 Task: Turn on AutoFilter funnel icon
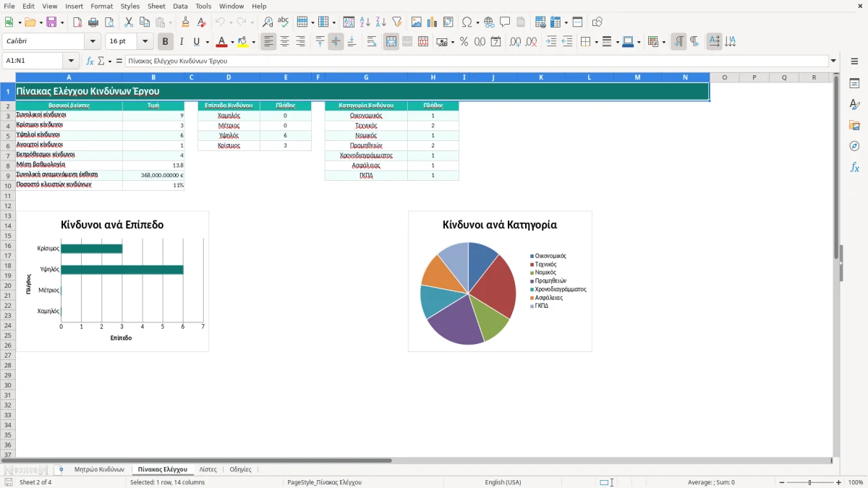tap(396, 22)
